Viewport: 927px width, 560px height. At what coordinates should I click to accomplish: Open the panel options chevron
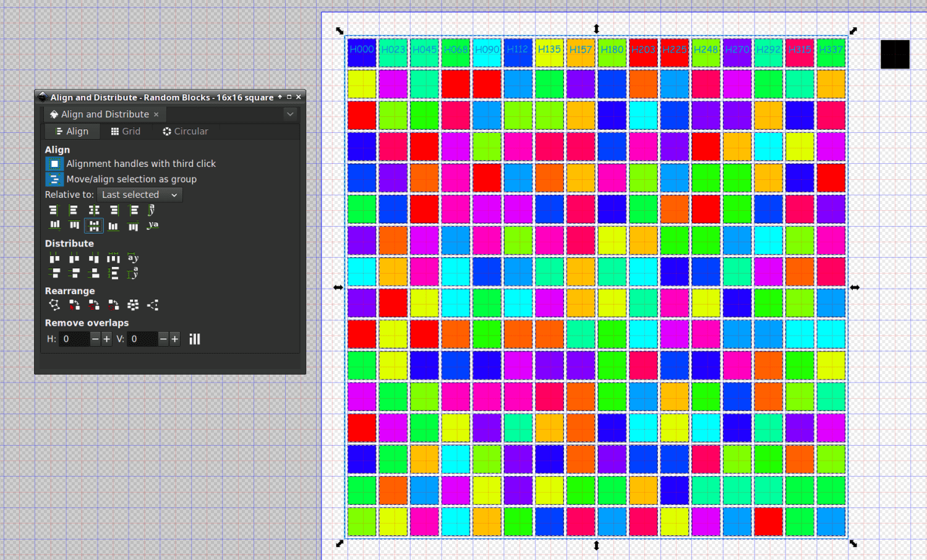[290, 114]
